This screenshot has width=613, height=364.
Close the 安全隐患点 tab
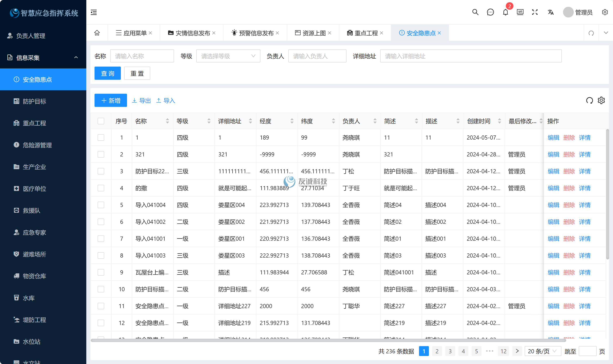tap(439, 33)
